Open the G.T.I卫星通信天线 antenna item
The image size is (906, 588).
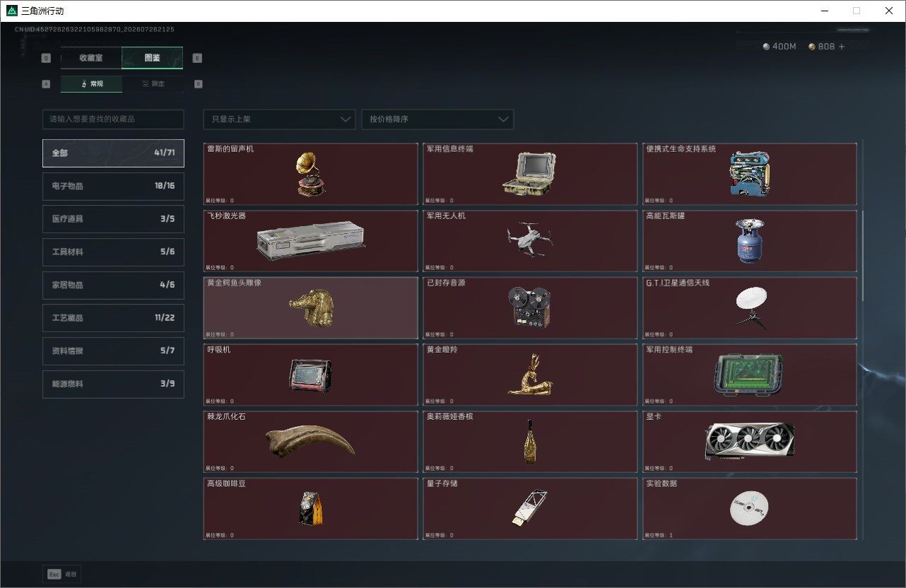(750, 308)
